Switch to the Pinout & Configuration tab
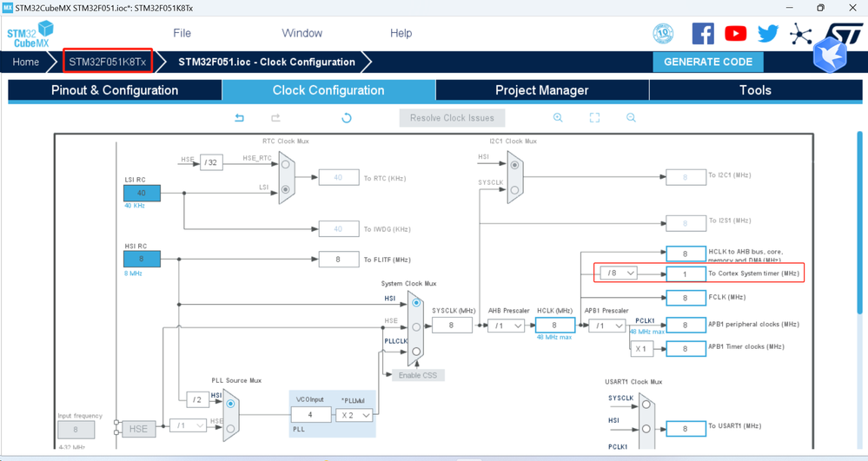 pos(115,90)
